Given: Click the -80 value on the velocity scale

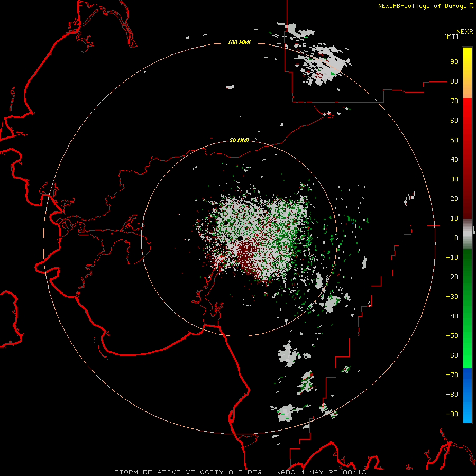Looking at the screenshot, I should [x=452, y=395].
